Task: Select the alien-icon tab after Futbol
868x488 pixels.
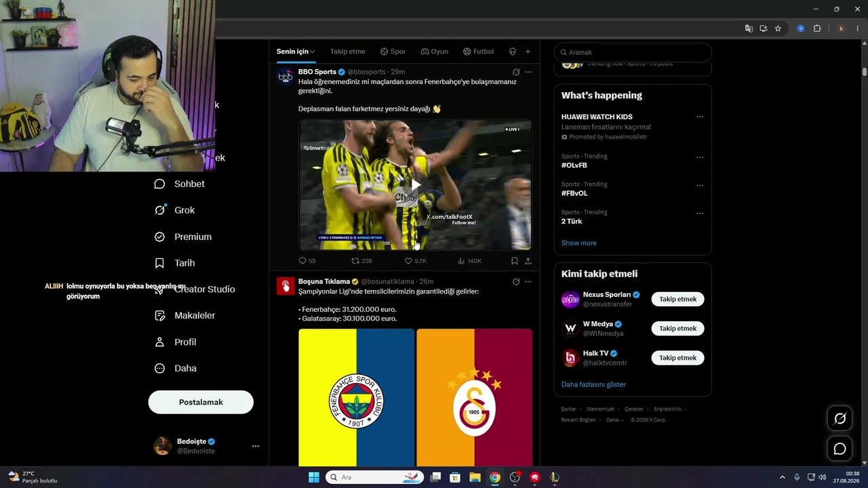Action: (x=513, y=52)
